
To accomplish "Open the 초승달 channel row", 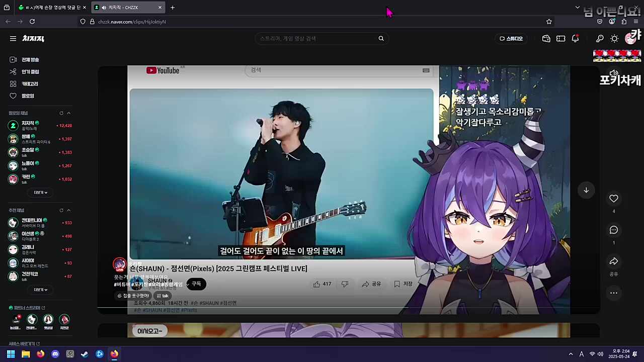I will (40, 152).
